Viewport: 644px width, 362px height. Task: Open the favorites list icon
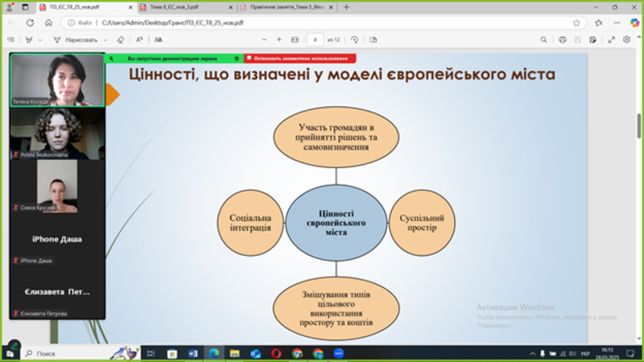pyautogui.click(x=599, y=23)
